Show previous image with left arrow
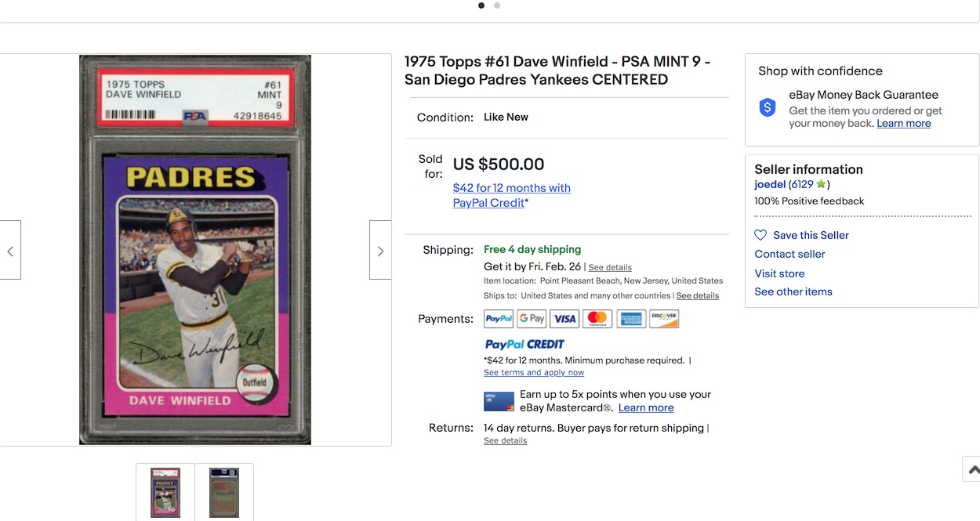 (x=10, y=251)
